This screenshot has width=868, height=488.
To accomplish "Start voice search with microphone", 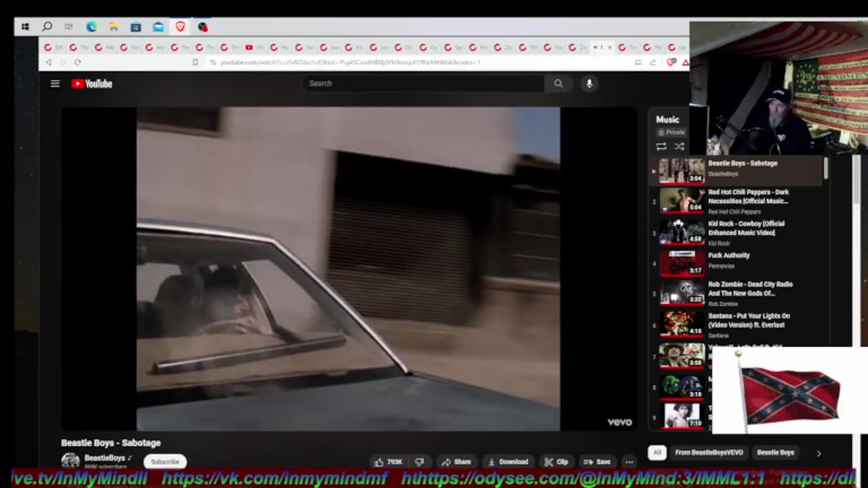I will click(589, 83).
